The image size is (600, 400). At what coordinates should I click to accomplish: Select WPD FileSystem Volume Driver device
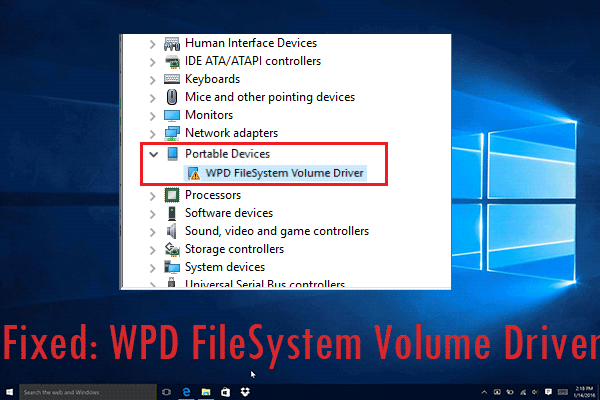tap(283, 173)
